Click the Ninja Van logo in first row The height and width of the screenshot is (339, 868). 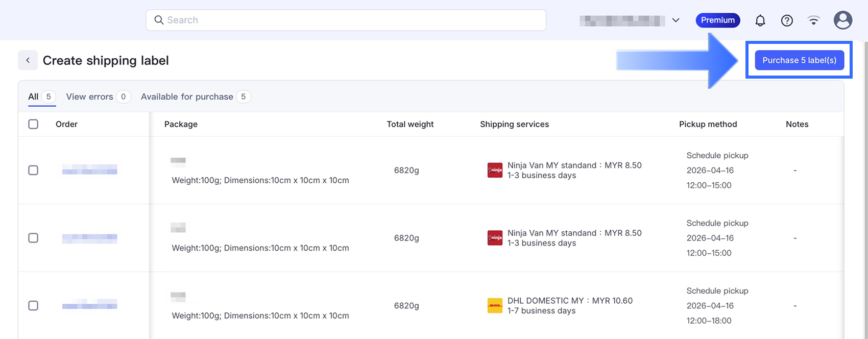[495, 171]
